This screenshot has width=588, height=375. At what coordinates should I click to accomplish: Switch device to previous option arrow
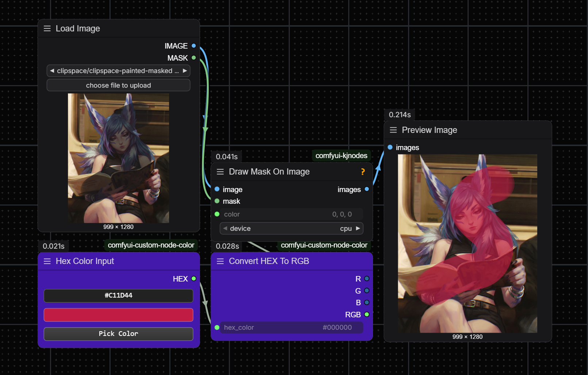(225, 229)
